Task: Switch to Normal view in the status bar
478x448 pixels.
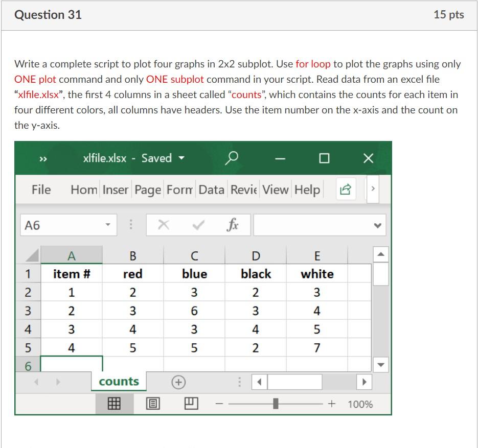Action: 113,403
